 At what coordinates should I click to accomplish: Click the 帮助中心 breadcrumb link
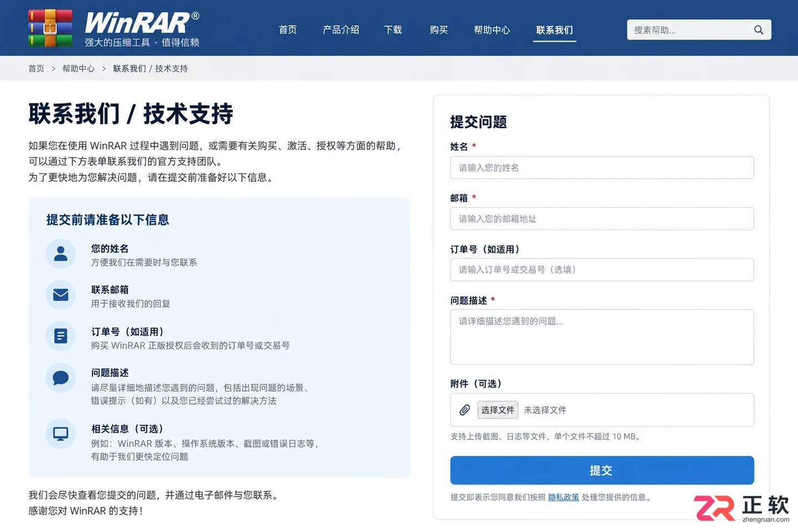pos(78,69)
